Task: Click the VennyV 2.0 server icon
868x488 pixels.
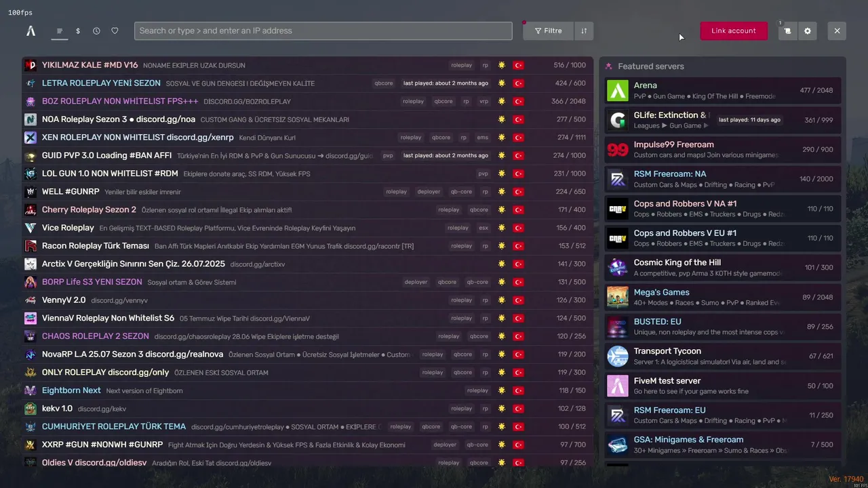Action: point(31,300)
